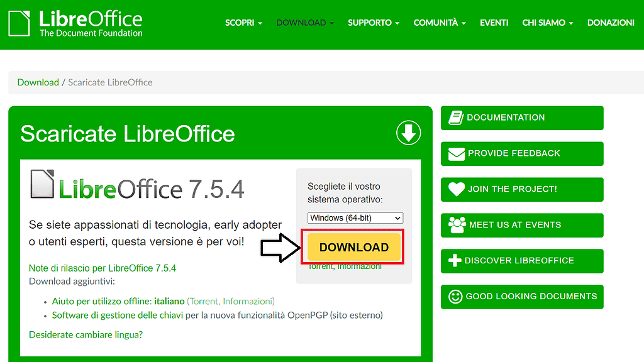Open release notes for LibreOffice 7.5.4
The width and height of the screenshot is (644, 362).
[103, 268]
